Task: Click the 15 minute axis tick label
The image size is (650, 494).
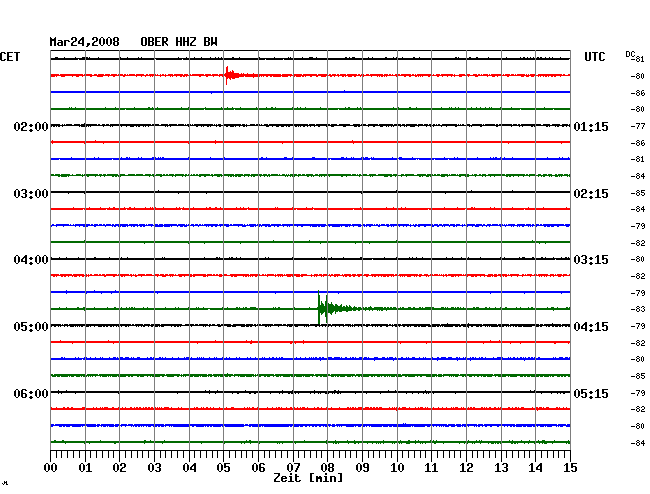Action: click(x=570, y=467)
